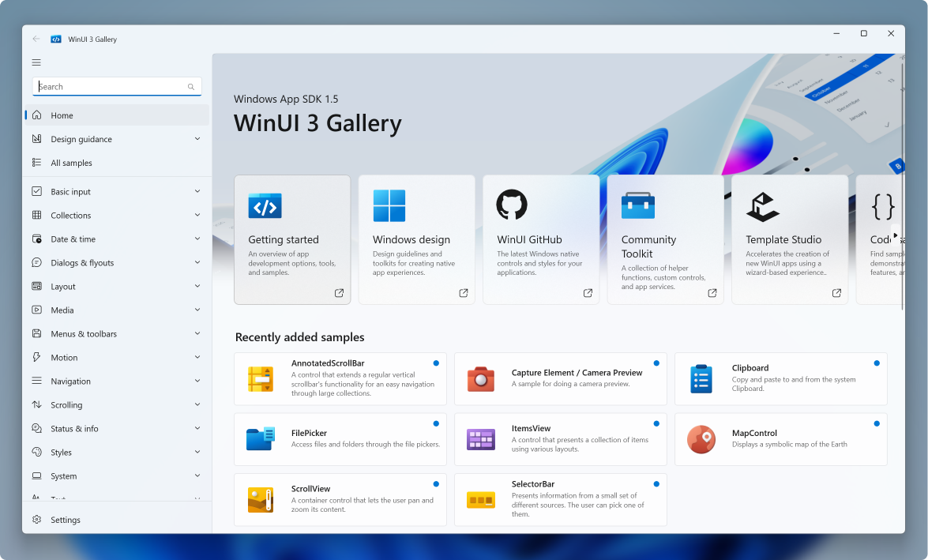Expand the Menus & toolbars chevron

(197, 333)
